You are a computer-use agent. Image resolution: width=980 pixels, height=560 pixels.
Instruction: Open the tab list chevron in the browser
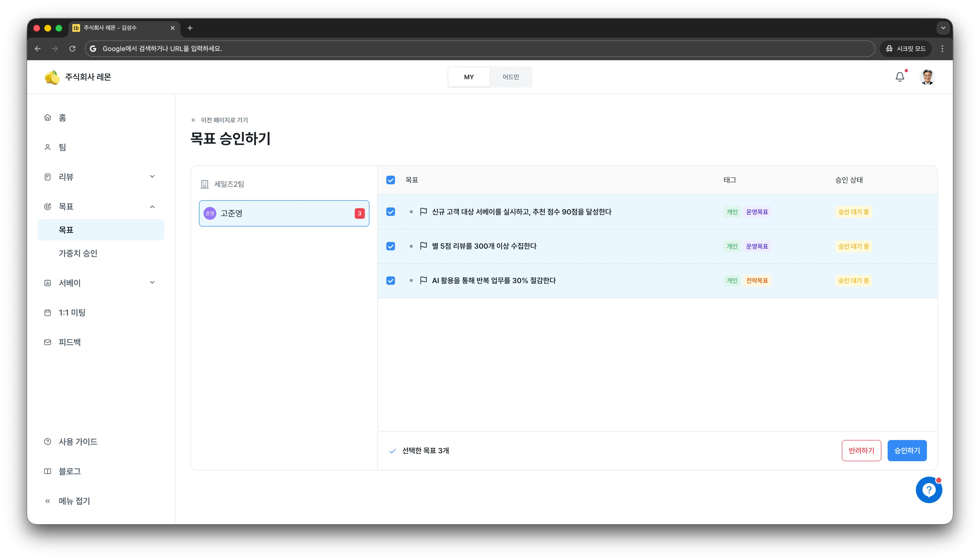[943, 28]
